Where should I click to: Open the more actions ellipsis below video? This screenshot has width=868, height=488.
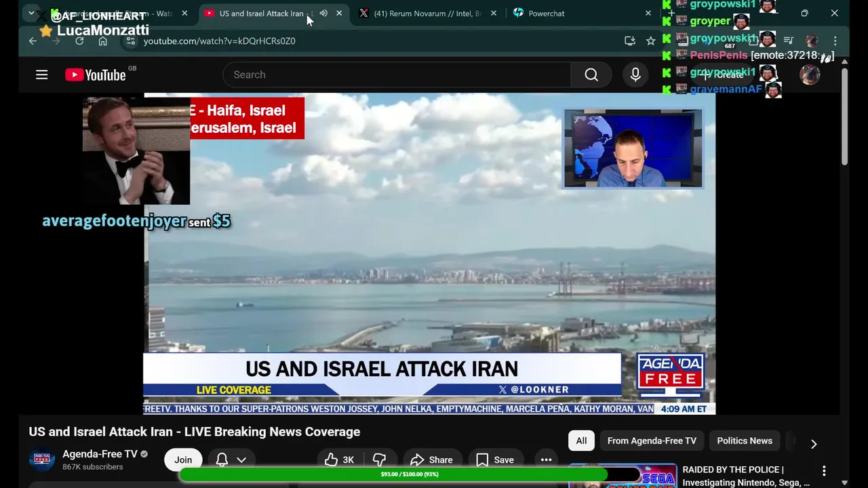pyautogui.click(x=546, y=460)
